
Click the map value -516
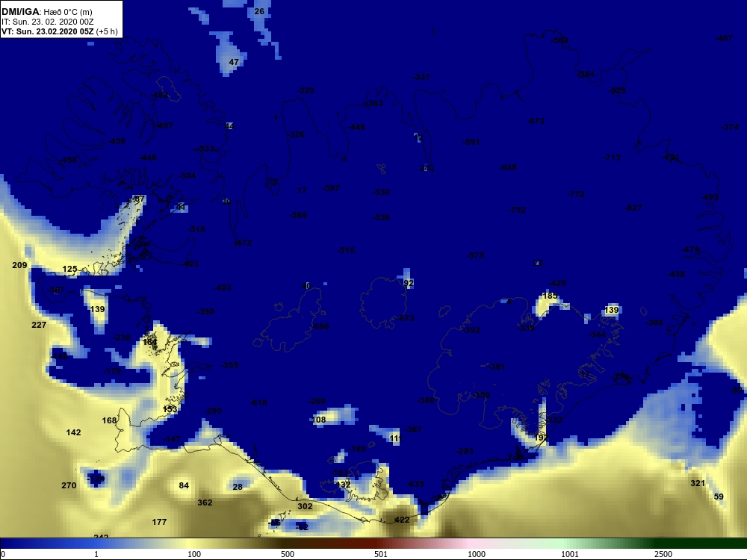[x=346, y=250]
